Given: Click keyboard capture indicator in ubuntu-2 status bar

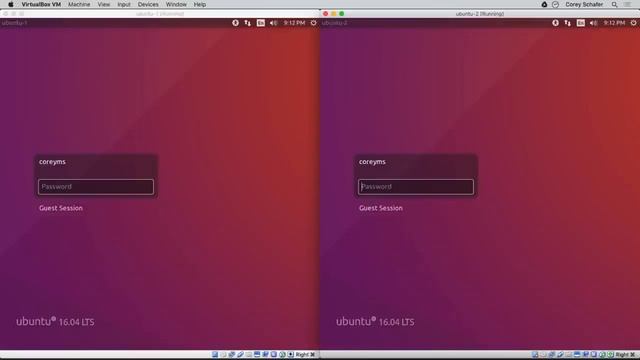Looking at the screenshot, I should pos(611,355).
